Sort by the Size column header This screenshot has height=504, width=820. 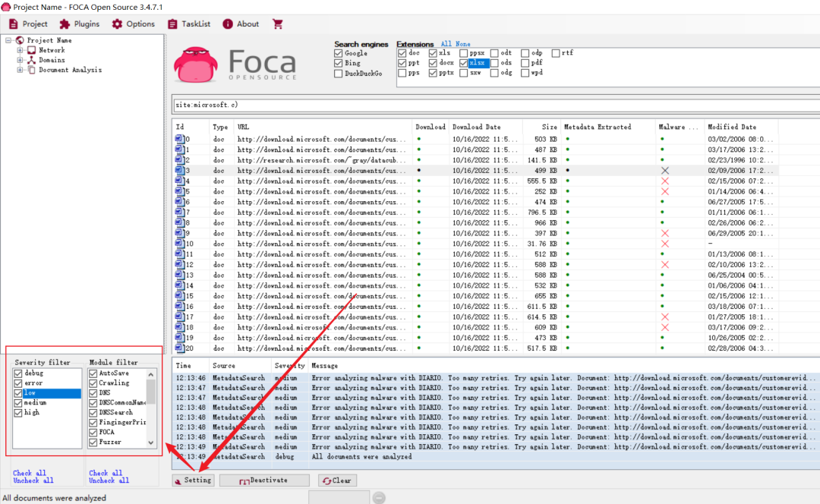549,127
